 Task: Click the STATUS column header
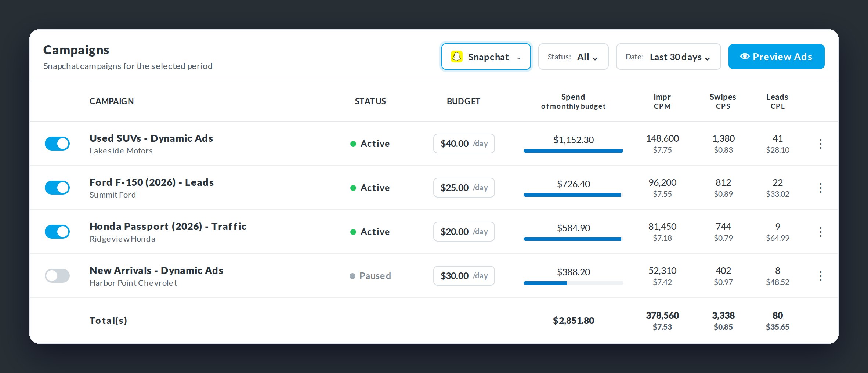370,101
